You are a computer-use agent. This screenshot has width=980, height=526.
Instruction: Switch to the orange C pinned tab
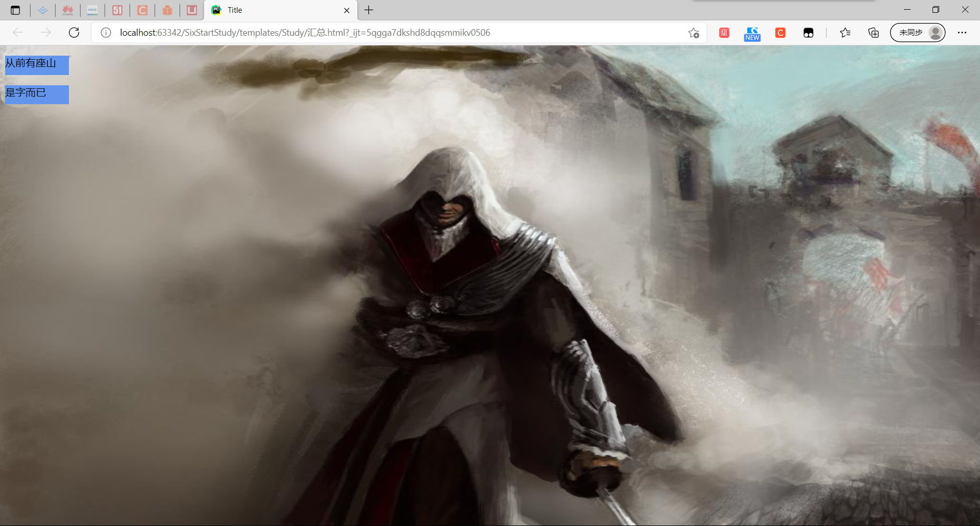click(142, 10)
